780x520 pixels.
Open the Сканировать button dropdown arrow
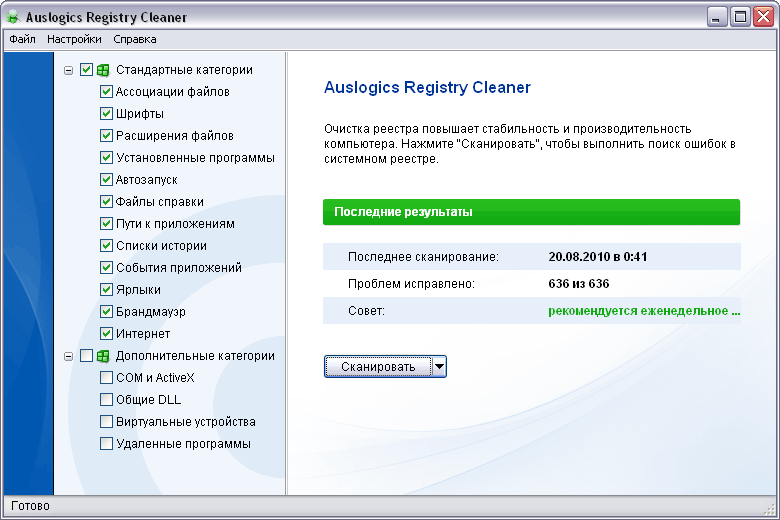[x=439, y=367]
